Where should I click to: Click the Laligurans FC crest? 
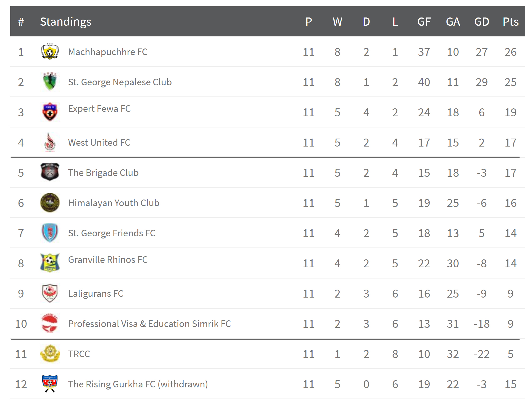click(50, 293)
